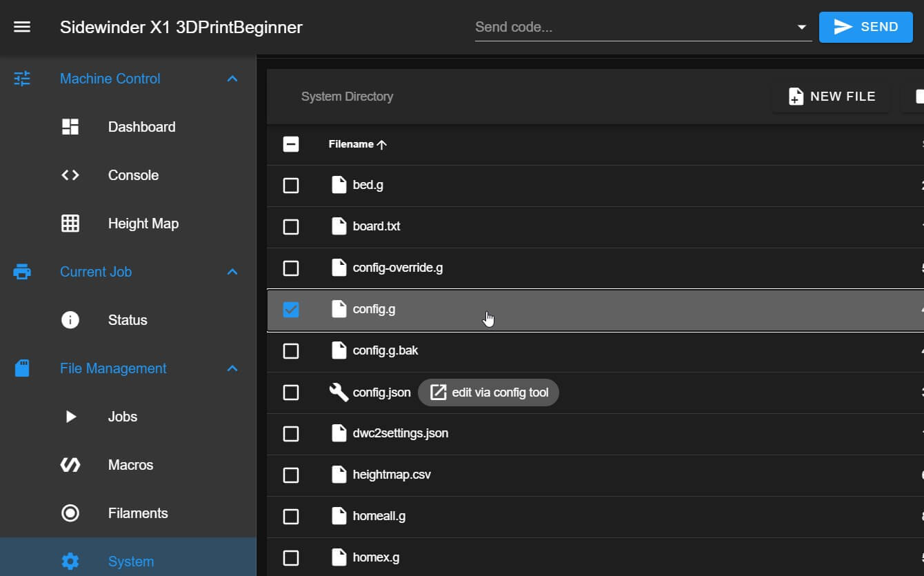Click the Jobs play arrow icon
Screen dimensions: 924x576
point(70,417)
